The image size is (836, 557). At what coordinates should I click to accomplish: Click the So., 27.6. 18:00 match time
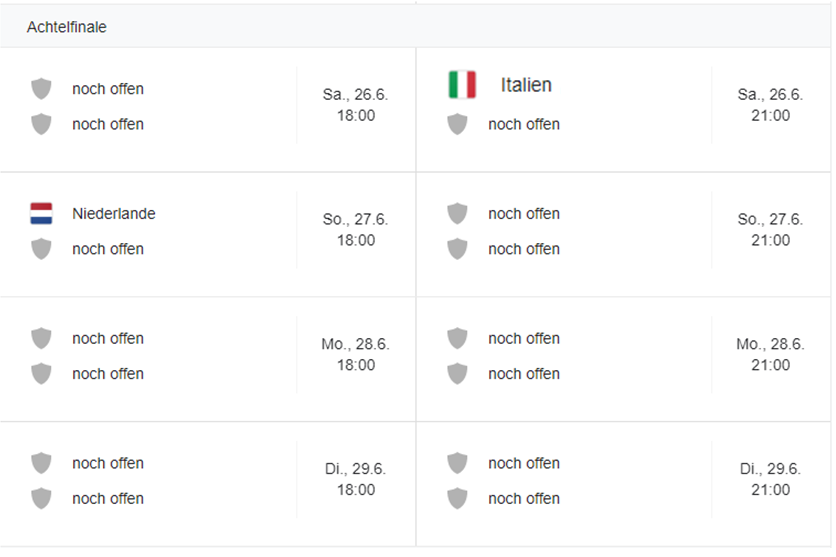pyautogui.click(x=355, y=230)
